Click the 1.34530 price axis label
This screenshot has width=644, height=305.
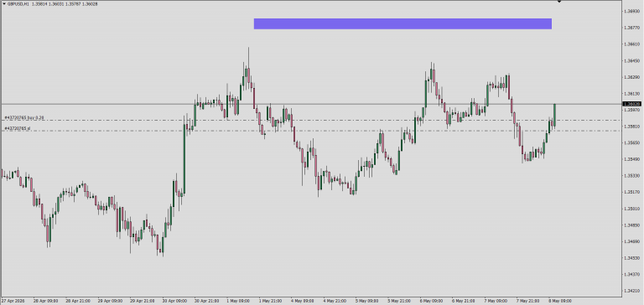click(631, 258)
